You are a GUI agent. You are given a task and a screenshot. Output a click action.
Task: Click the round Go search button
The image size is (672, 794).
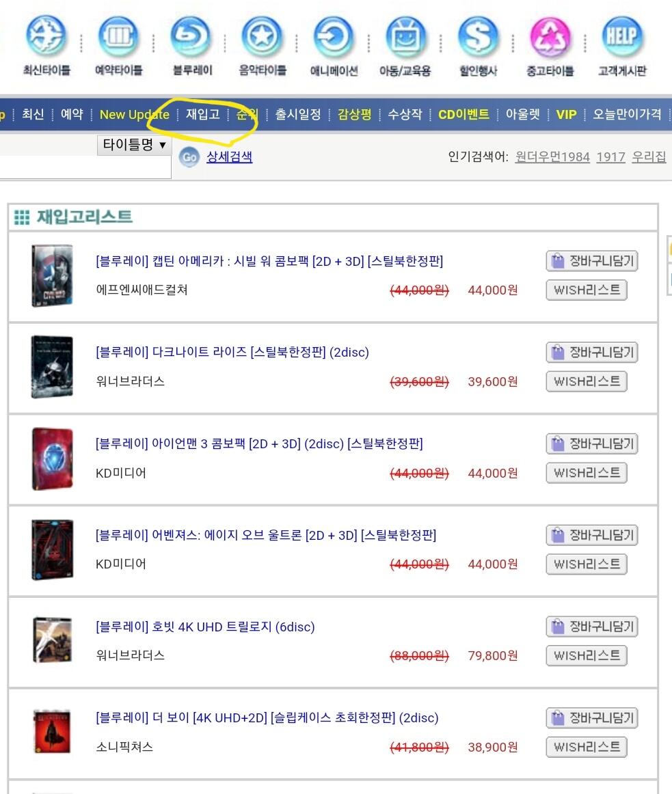[x=189, y=157]
